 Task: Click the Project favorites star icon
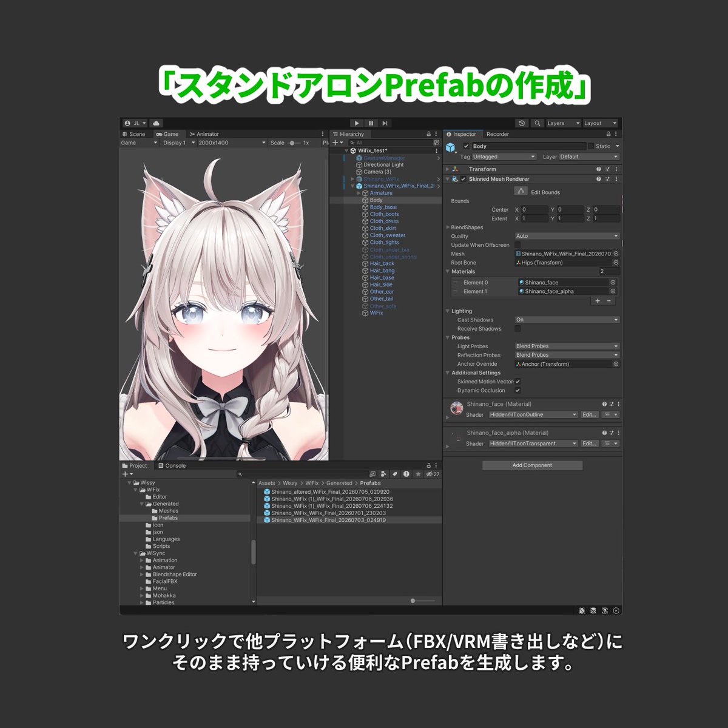[x=417, y=474]
